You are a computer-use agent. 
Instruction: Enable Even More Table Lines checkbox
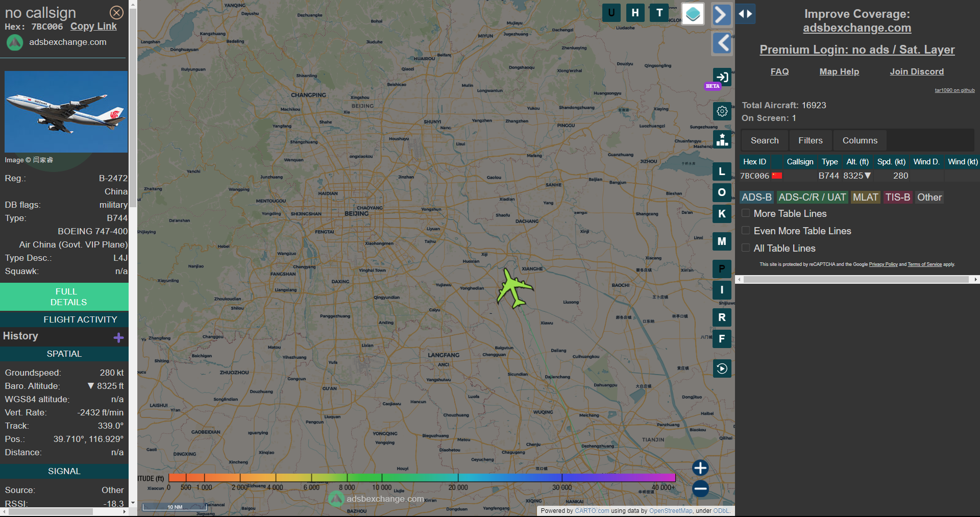pos(746,231)
